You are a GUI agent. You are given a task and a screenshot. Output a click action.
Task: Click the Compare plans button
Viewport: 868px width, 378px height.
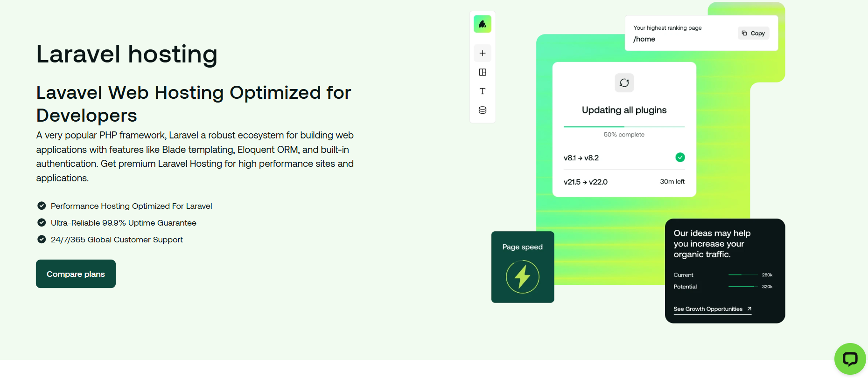point(76,274)
